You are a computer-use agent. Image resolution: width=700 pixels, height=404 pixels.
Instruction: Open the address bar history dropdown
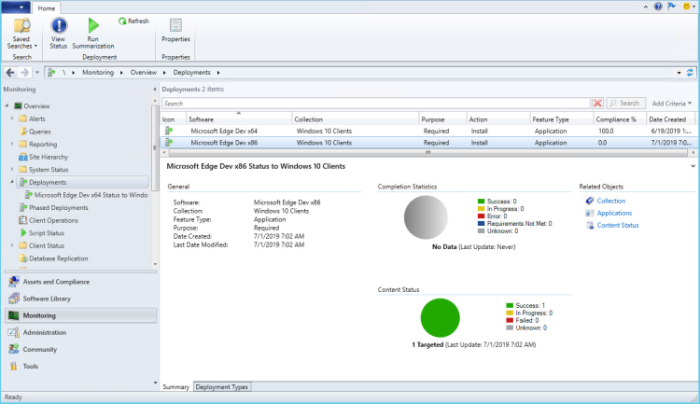[x=679, y=73]
